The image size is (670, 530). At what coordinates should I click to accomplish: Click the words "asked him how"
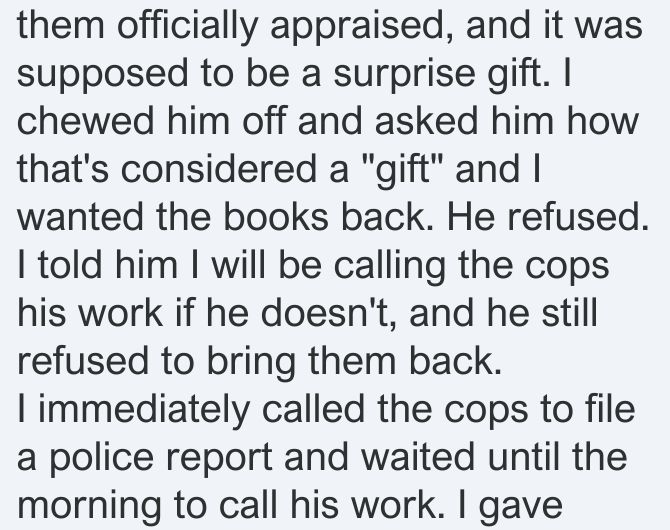point(506,121)
